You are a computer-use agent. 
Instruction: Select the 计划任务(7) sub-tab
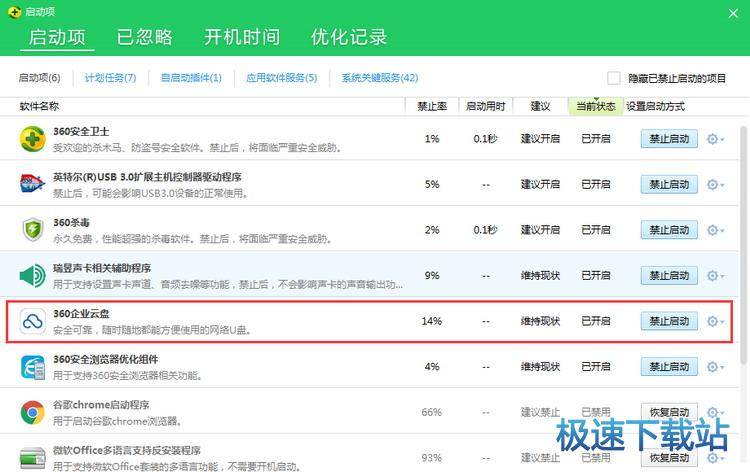[x=110, y=77]
